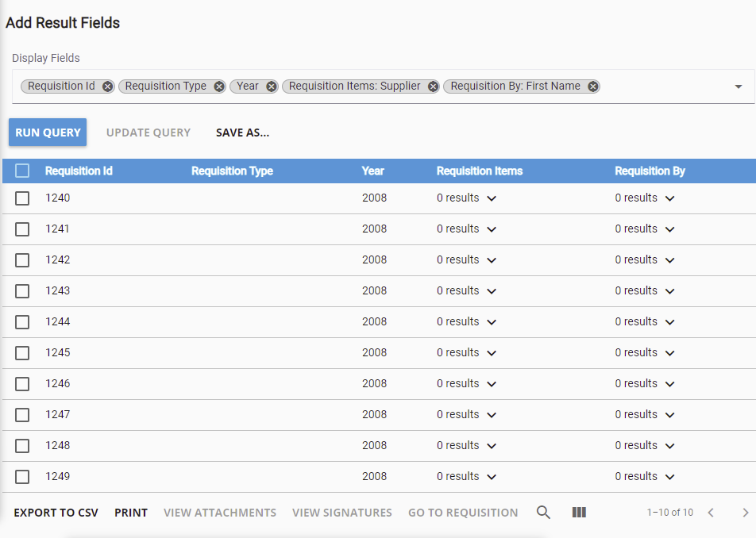Click Go To Requisition
This screenshot has width=756, height=538.
tap(463, 513)
